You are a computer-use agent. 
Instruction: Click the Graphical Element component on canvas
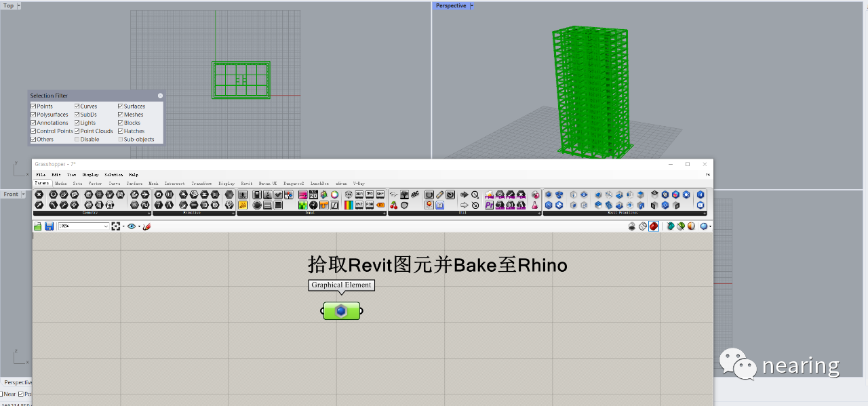coord(341,311)
